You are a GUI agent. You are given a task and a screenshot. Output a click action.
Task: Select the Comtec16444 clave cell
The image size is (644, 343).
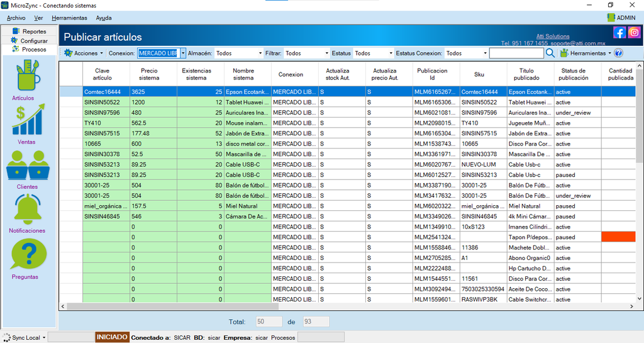(106, 92)
